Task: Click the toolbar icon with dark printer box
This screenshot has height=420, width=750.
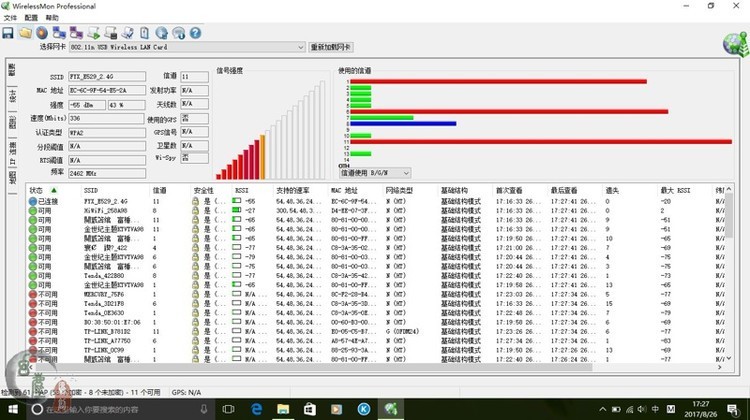Action: coord(110,33)
